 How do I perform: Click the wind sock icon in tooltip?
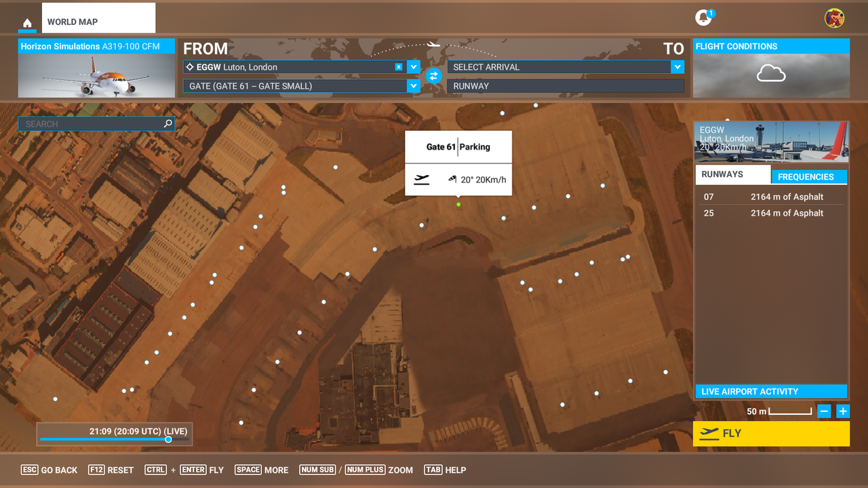point(452,180)
